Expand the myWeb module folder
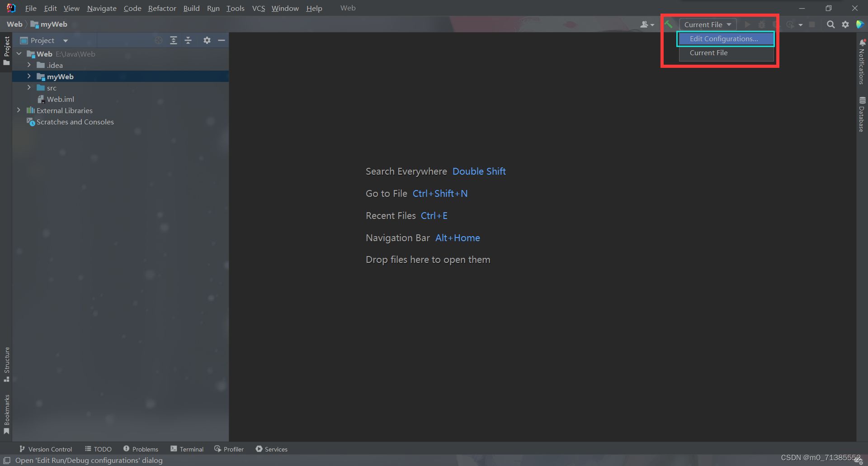This screenshot has width=868, height=466. (x=29, y=76)
